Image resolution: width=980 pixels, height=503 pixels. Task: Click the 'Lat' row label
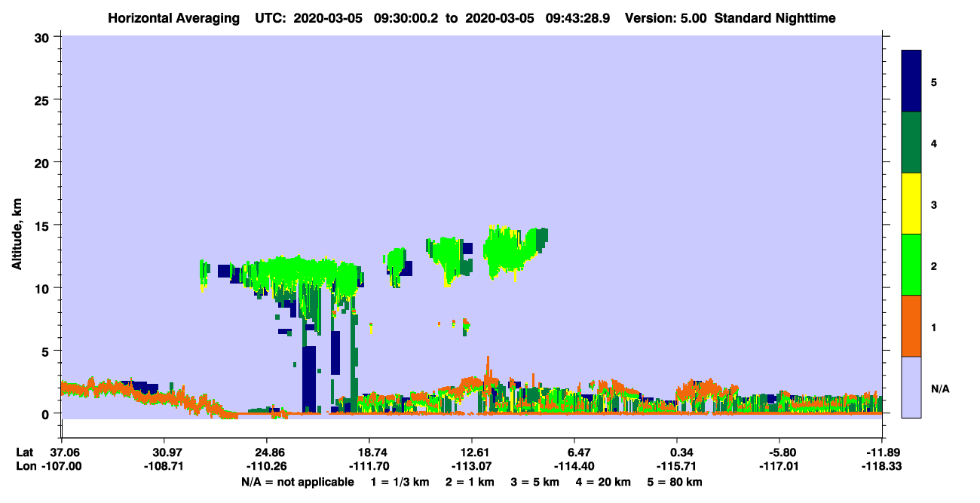click(25, 452)
